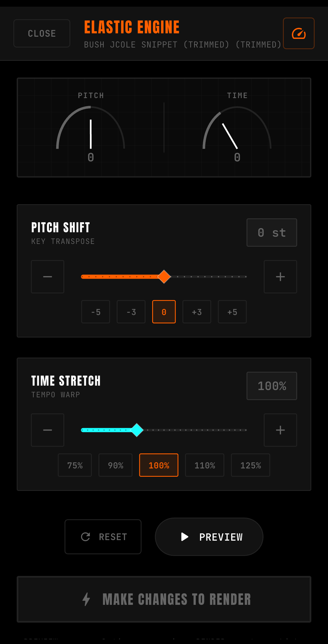The image size is (328, 644).
Task: Set pitch preset to +3 semitones
Action: coord(197,312)
